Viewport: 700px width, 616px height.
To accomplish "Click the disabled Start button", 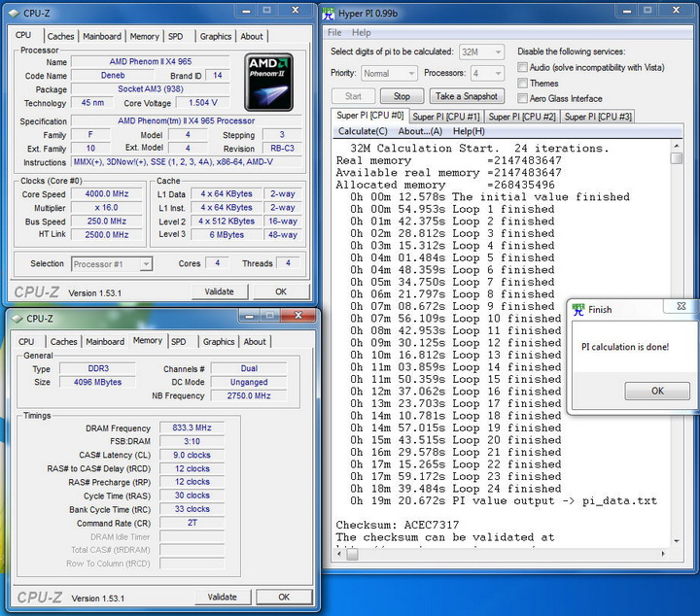I will (x=353, y=96).
